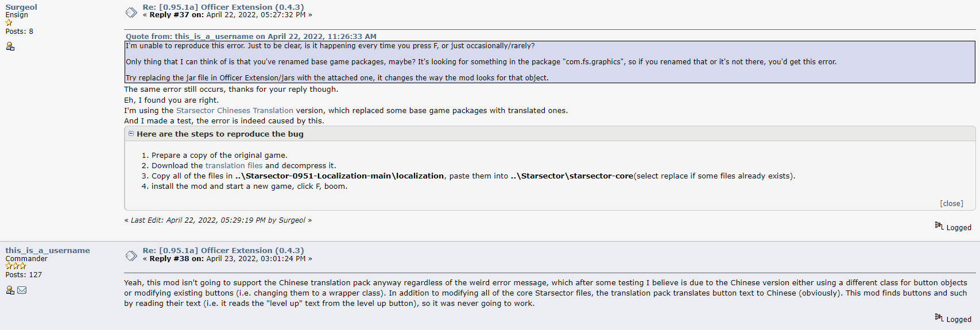The image size is (980, 330).
Task: Collapse the spoiler using the minus icon
Action: click(131, 134)
